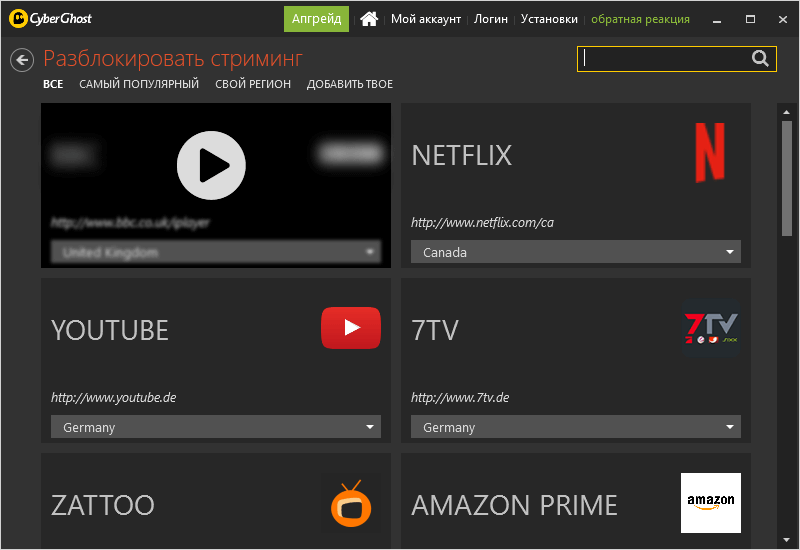Click the scrollbar down arrow

pos(786,540)
